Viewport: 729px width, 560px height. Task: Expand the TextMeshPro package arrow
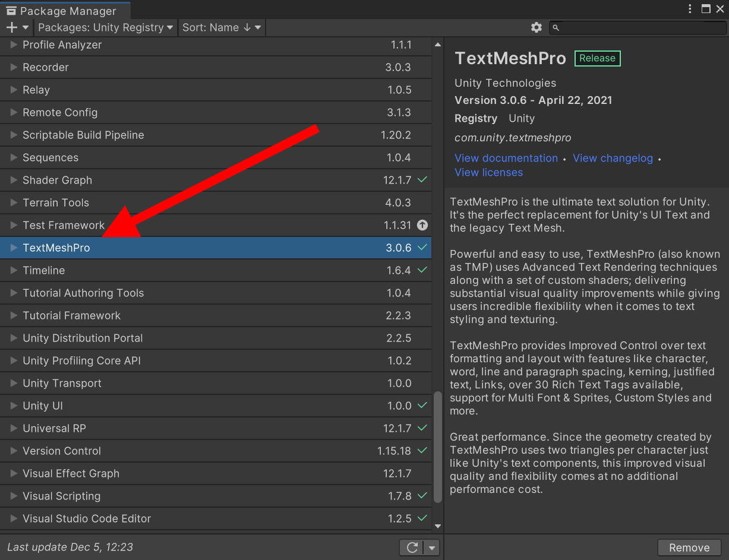14,248
